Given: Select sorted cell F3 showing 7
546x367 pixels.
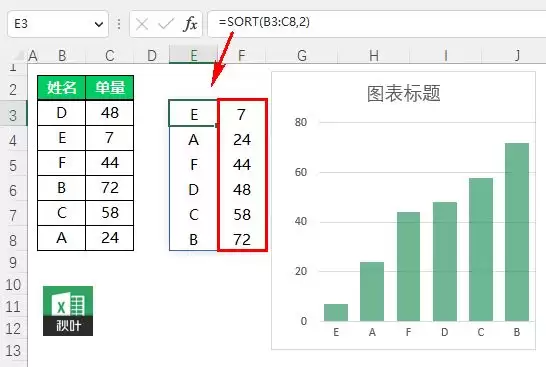Looking at the screenshot, I should (242, 114).
